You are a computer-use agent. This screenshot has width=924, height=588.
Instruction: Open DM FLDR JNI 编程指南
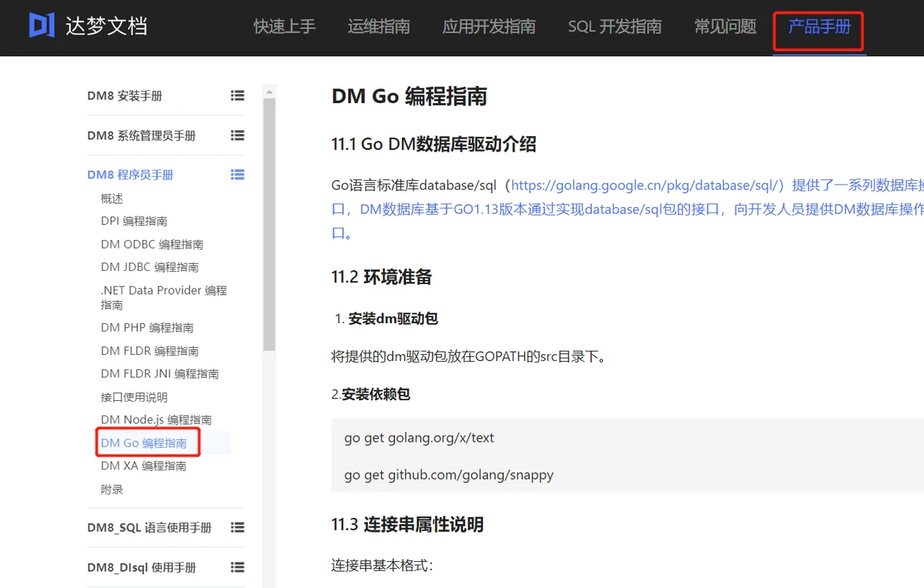(x=159, y=374)
